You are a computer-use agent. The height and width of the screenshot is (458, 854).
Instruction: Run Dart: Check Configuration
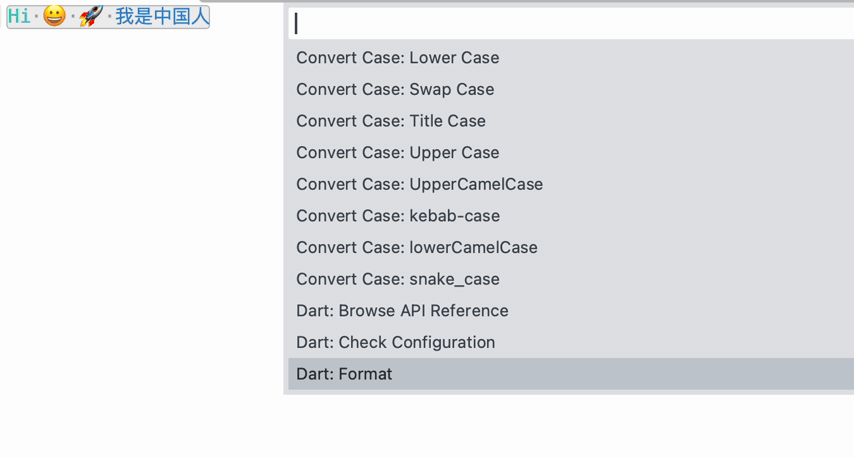point(571,342)
